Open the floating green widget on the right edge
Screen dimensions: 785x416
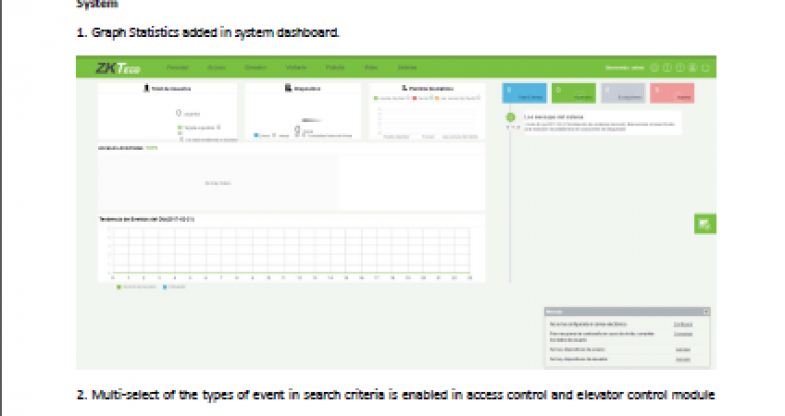(x=705, y=223)
